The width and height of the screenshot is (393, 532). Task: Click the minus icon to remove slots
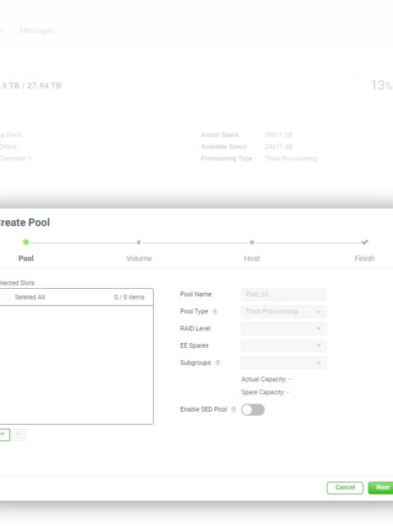[x=18, y=435]
